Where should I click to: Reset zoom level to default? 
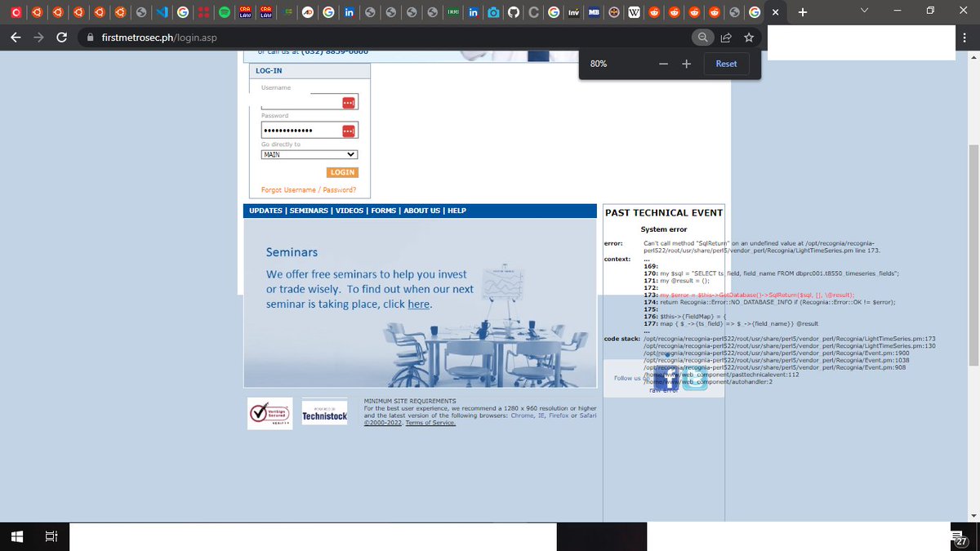pos(727,64)
